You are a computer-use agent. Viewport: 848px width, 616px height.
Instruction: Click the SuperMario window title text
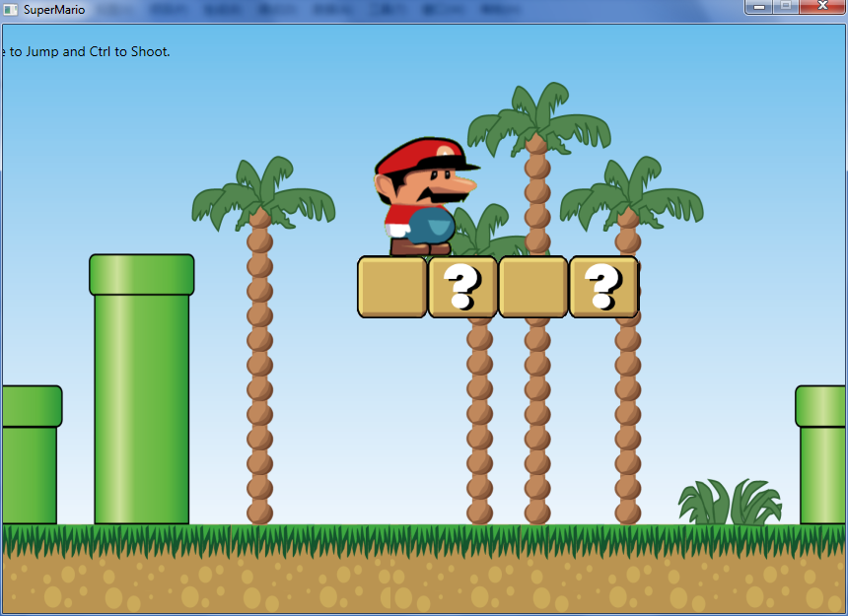(54, 10)
